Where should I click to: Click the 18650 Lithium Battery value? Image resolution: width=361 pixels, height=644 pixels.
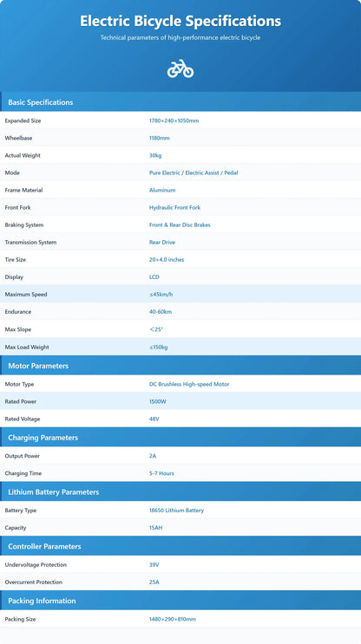click(x=176, y=511)
